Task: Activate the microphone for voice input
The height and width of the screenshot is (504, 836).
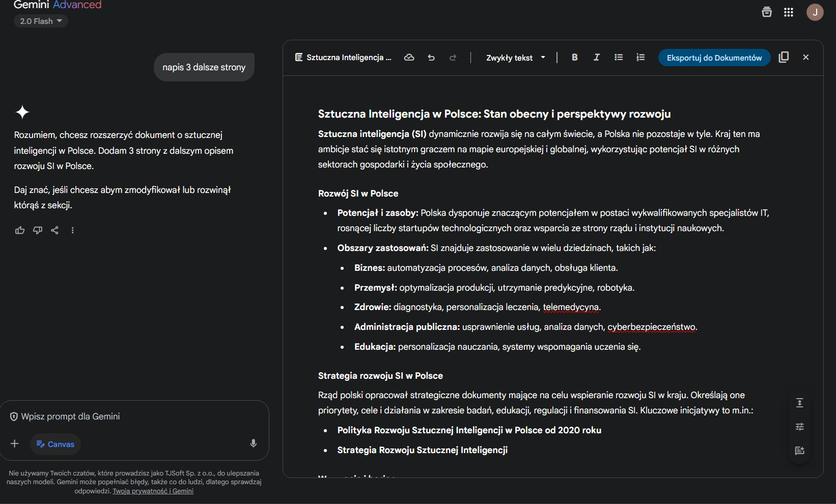Action: [x=253, y=443]
